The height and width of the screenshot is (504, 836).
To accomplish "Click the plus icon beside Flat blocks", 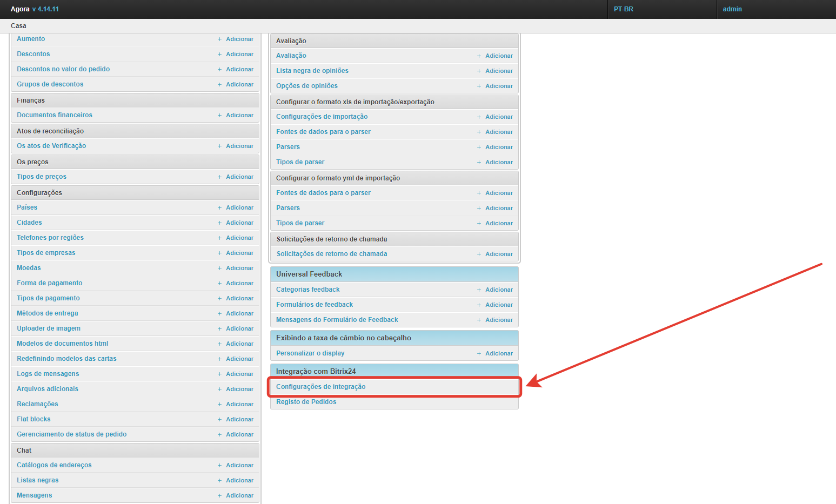I will (219, 420).
